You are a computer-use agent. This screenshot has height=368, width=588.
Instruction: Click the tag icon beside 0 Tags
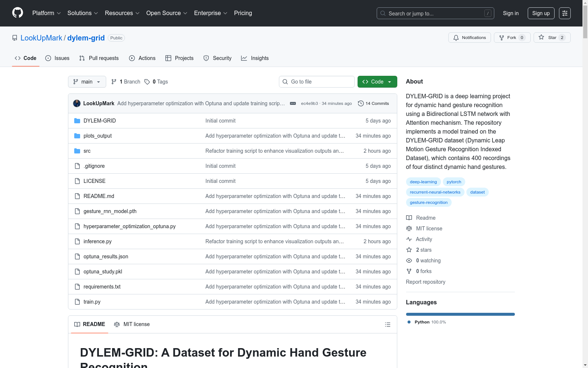[147, 82]
